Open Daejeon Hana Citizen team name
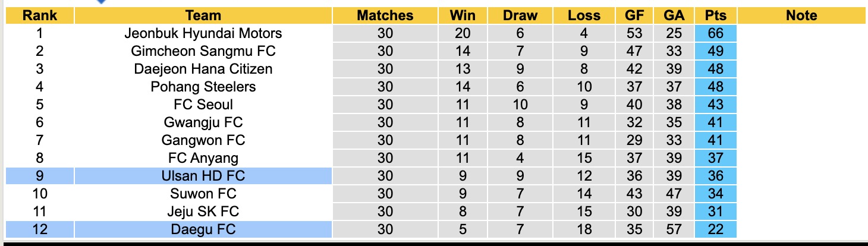Screen dimensions: 868x246 click(x=203, y=69)
